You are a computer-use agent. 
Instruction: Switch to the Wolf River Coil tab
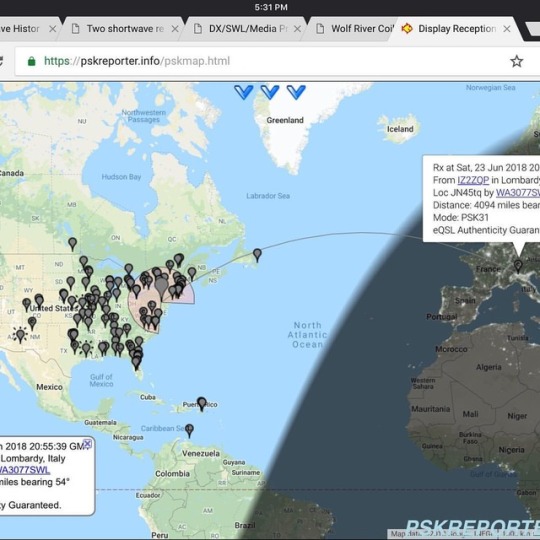tap(355, 29)
